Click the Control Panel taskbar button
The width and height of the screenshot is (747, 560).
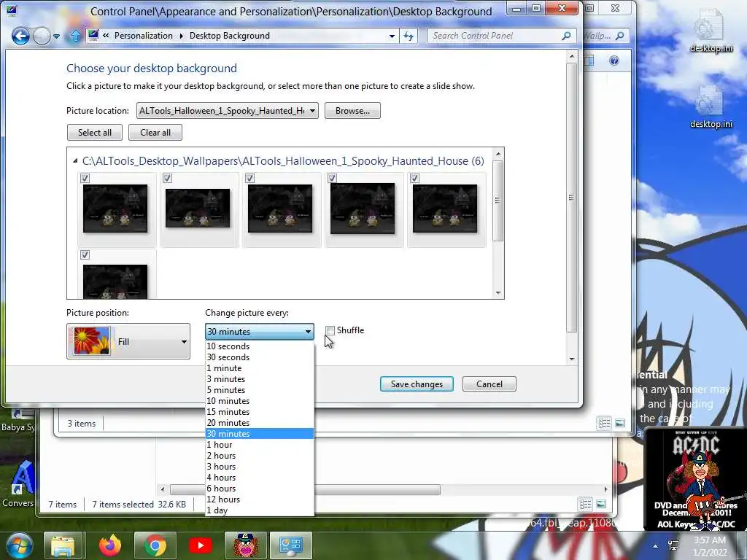291,545
